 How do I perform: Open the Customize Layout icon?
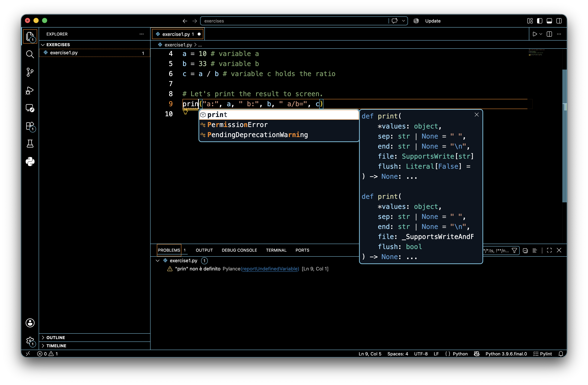click(530, 21)
